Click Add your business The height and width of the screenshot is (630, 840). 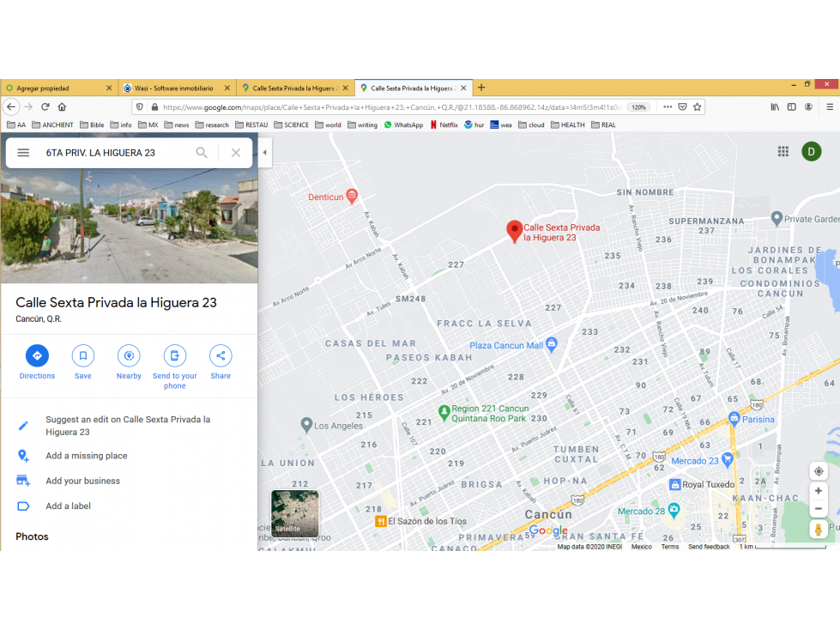click(82, 481)
